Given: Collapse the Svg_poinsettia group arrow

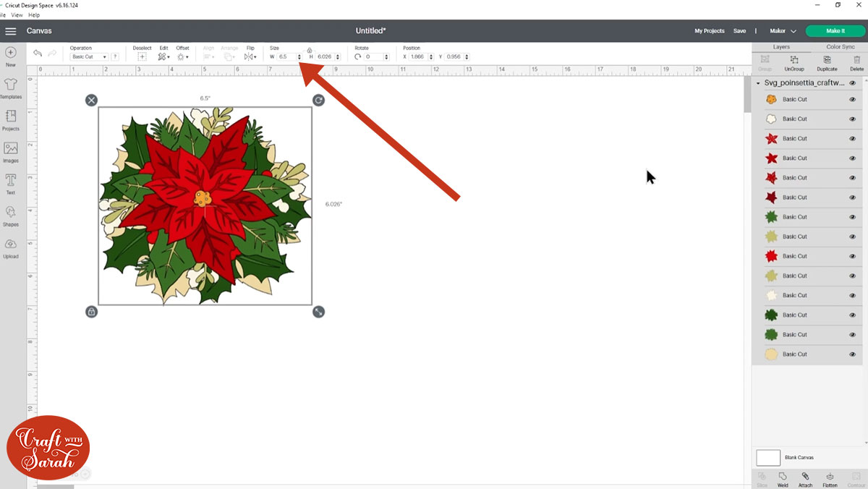Looking at the screenshot, I should pos(758,83).
